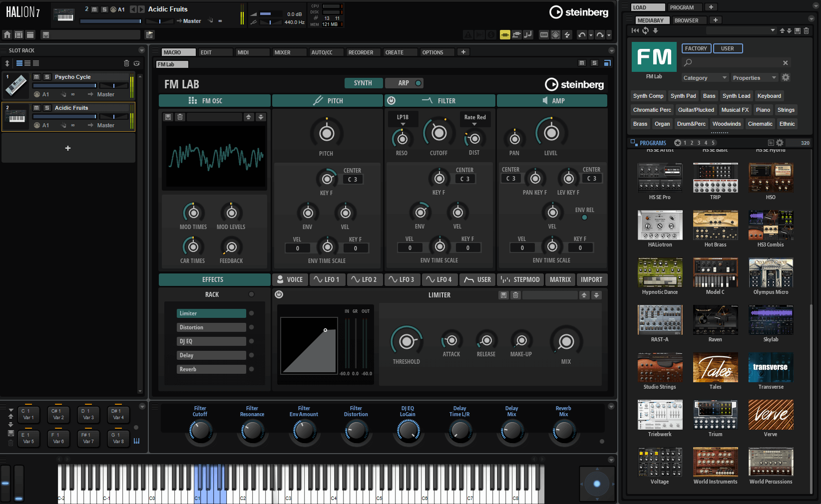Delete slot with the Slot Rack trash icon
Image resolution: width=821 pixels, height=504 pixels.
[126, 63]
